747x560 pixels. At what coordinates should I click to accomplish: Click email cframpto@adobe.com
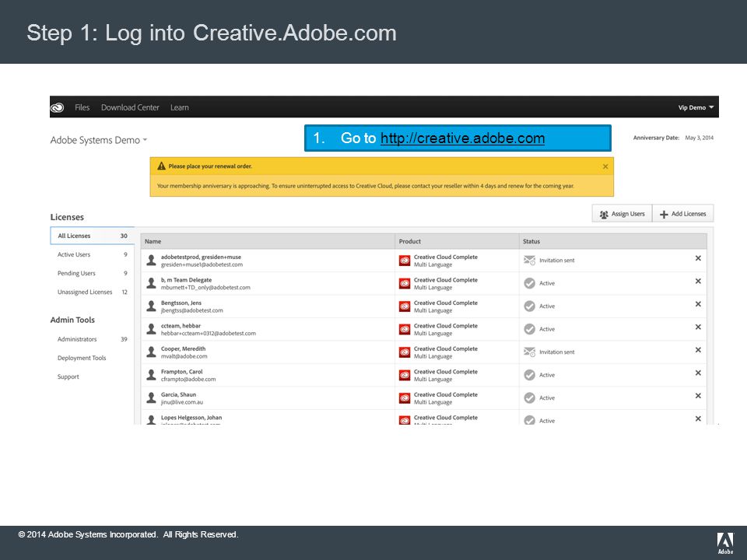tap(188, 379)
